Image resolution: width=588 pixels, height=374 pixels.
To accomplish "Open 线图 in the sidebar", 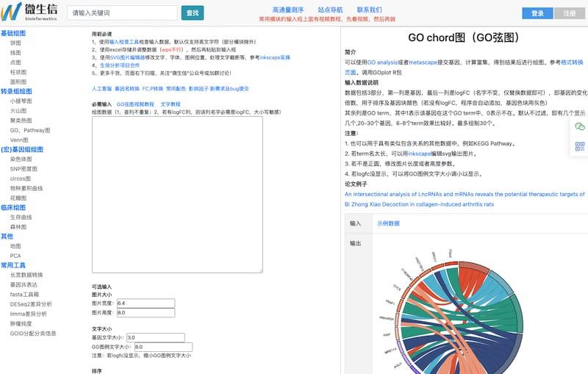I will click(15, 52).
